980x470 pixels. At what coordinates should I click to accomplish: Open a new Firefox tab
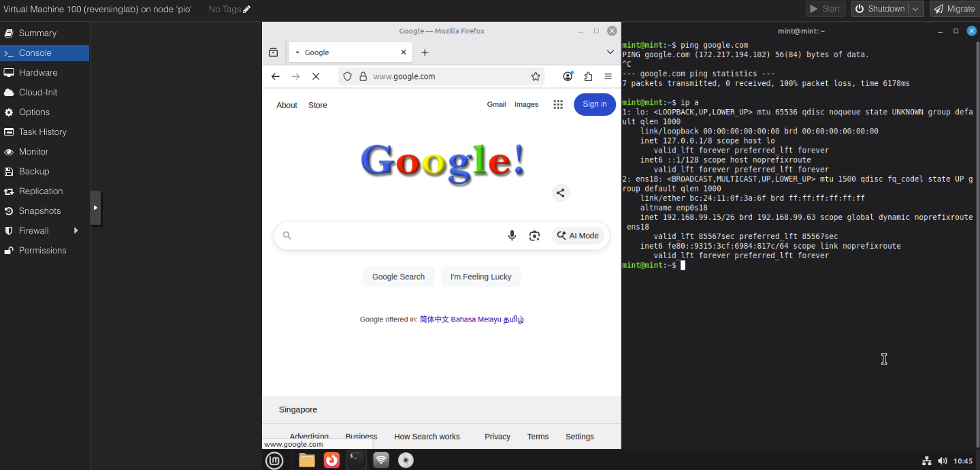tap(425, 52)
